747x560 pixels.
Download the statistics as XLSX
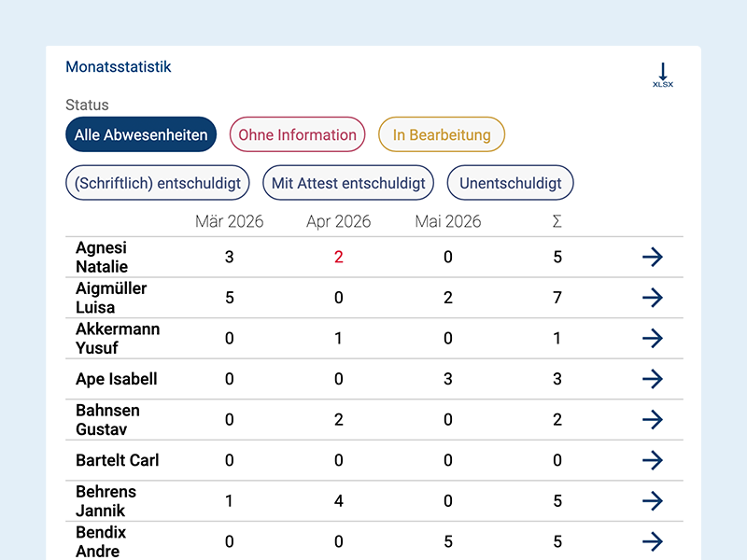tap(663, 76)
